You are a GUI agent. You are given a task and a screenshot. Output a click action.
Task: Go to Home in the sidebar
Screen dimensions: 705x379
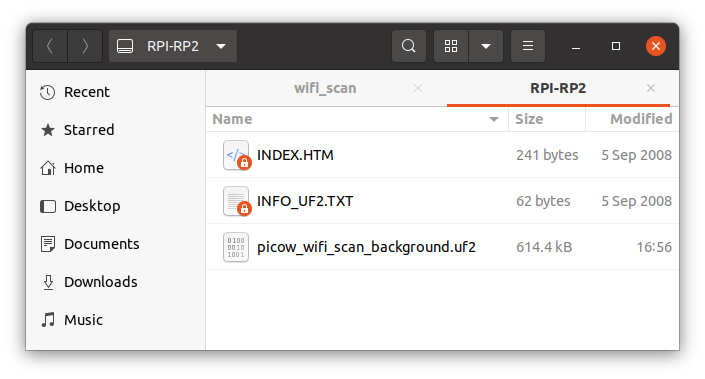coord(84,168)
